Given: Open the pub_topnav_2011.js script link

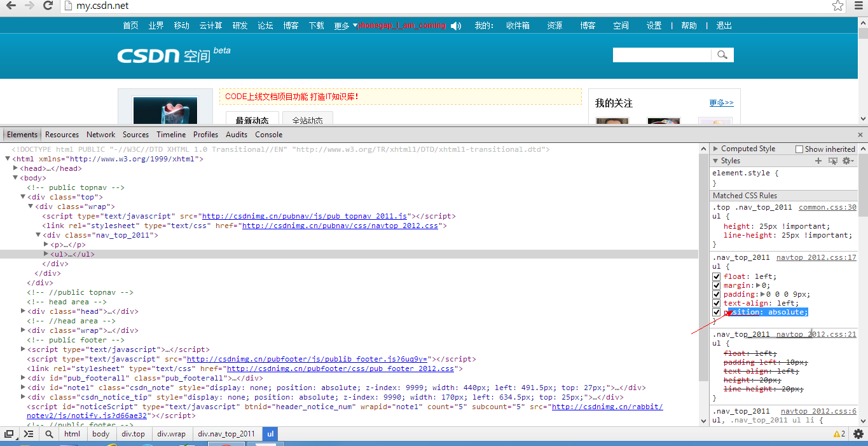Looking at the screenshot, I should (305, 217).
